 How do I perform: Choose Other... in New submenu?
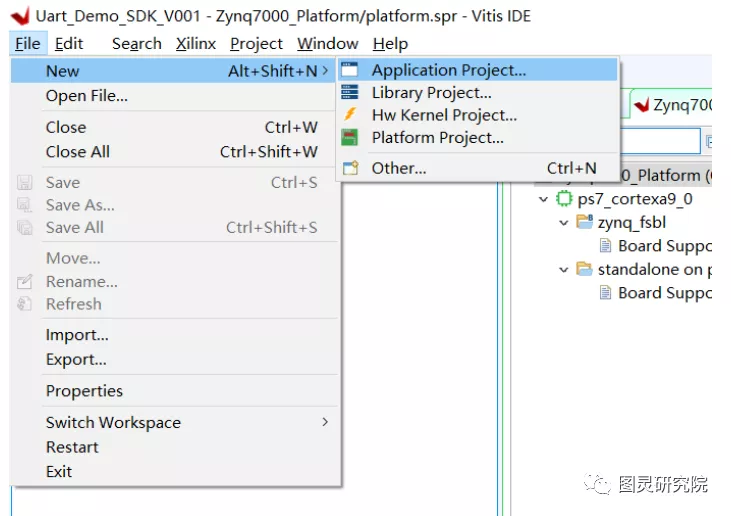(478, 168)
